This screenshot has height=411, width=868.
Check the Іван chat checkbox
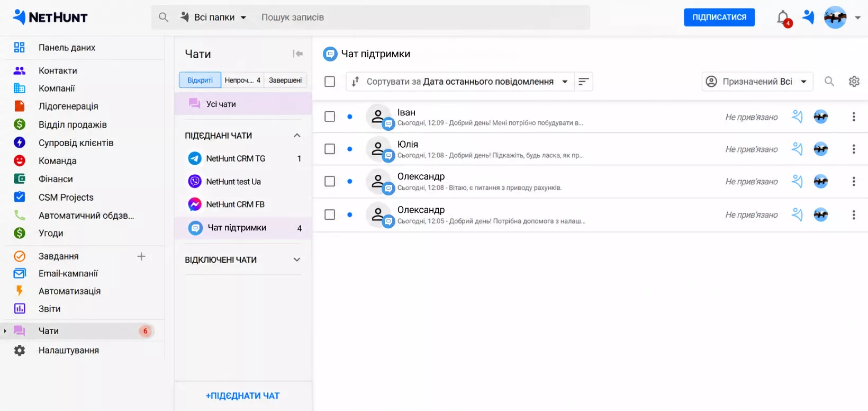click(330, 117)
